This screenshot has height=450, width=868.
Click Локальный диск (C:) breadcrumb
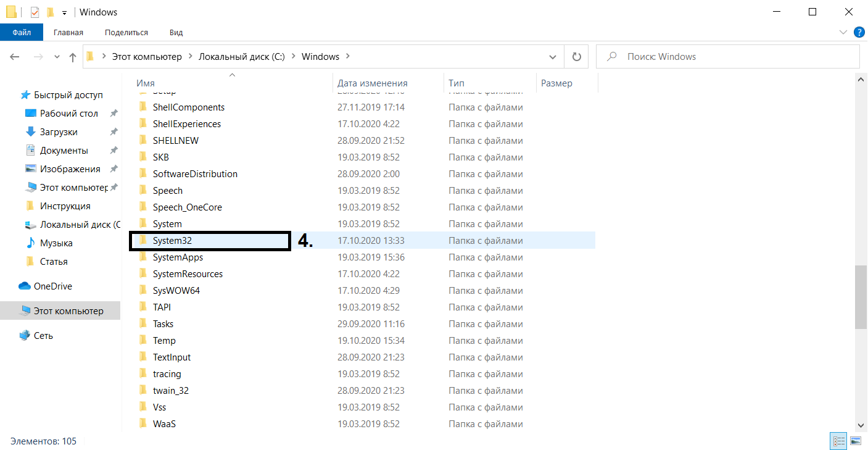pos(241,57)
